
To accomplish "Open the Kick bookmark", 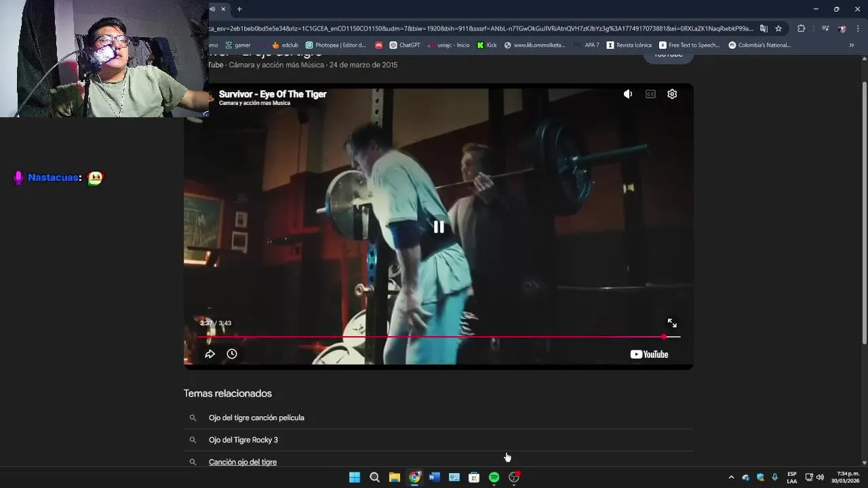I will pyautogui.click(x=487, y=45).
